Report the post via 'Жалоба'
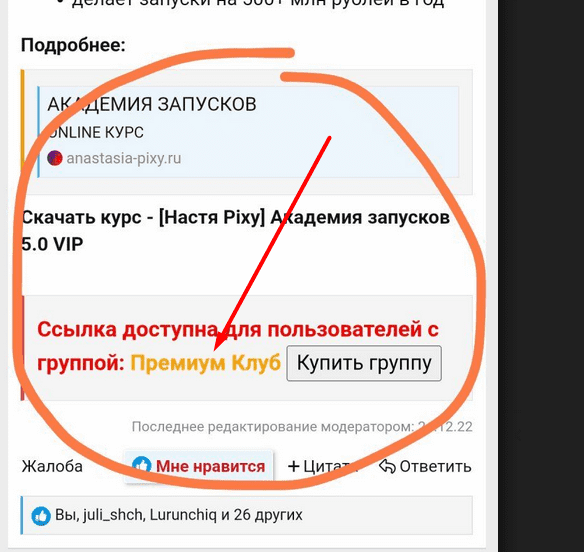 pyautogui.click(x=52, y=466)
